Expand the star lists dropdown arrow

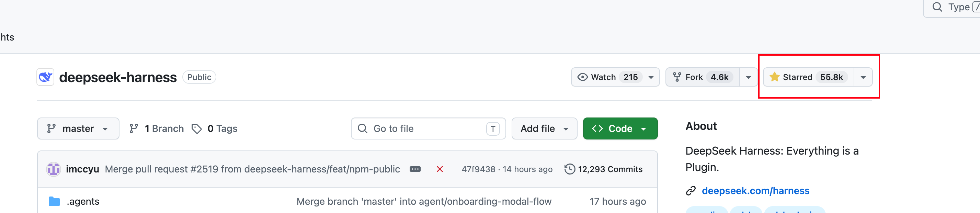click(x=863, y=78)
